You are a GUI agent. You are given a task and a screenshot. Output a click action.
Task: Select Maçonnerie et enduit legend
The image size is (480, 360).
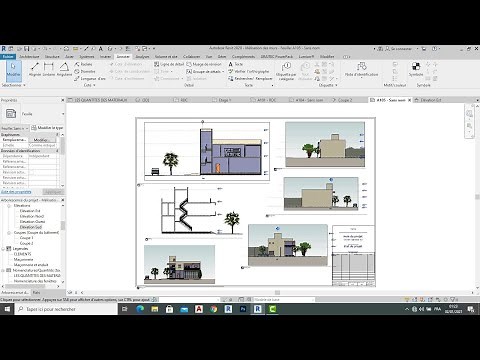point(31,265)
